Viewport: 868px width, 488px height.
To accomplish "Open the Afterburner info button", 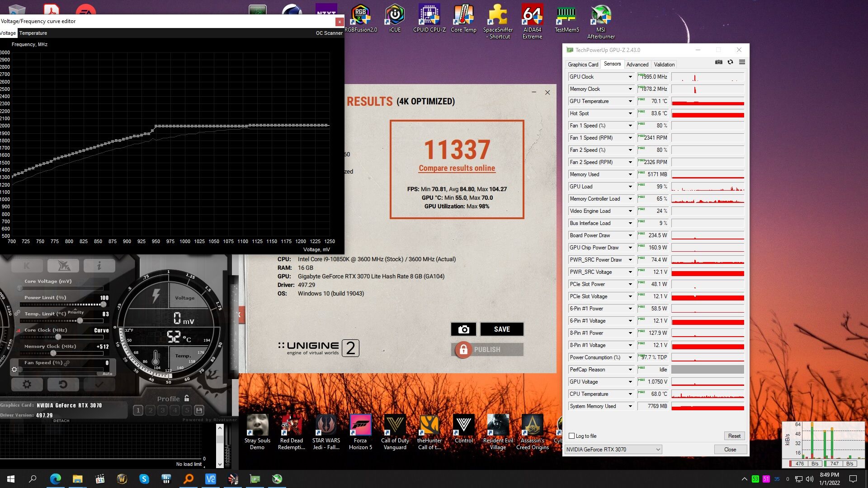I will [99, 266].
